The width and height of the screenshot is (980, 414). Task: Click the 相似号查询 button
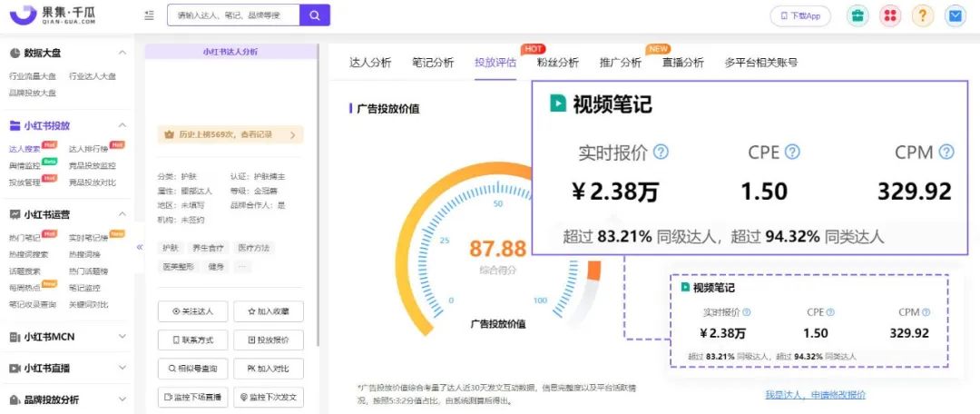point(193,369)
